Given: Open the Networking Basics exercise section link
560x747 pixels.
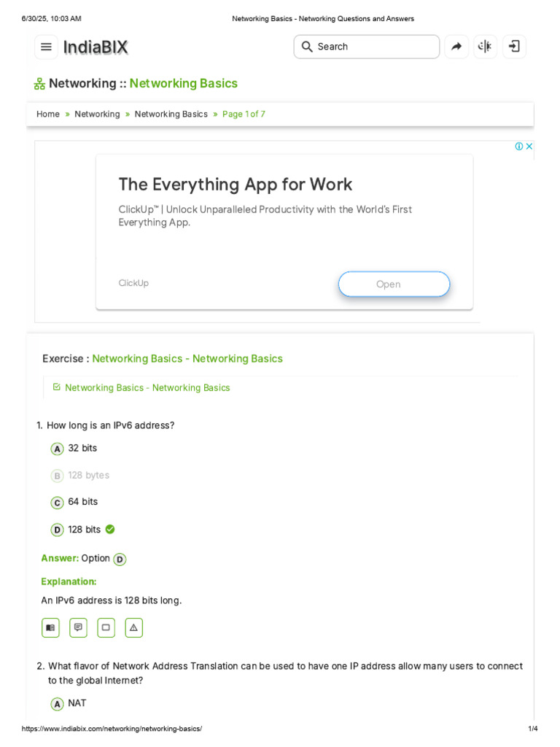Looking at the screenshot, I should [147, 388].
